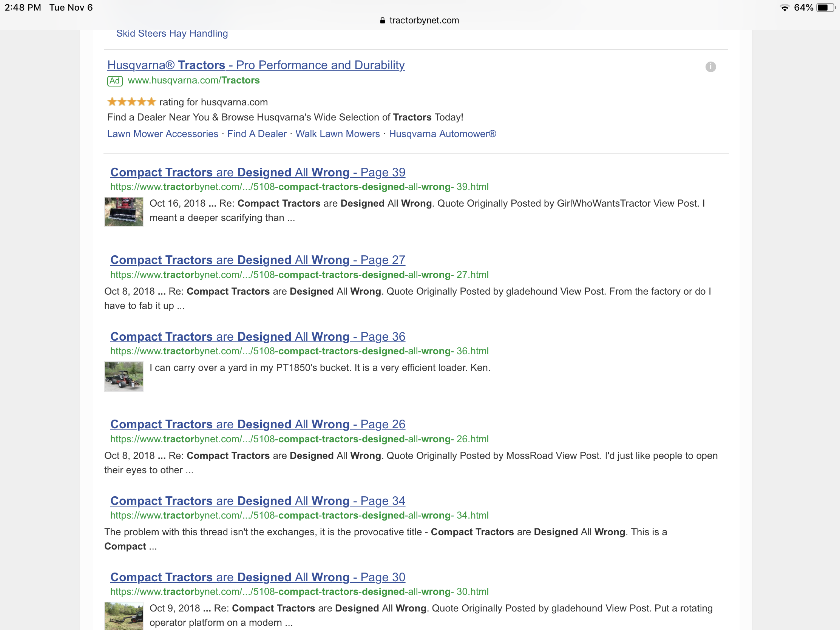Viewport: 840px width, 630px height.
Task: Open Designed All Wrong Page 26 result
Action: coord(258,424)
